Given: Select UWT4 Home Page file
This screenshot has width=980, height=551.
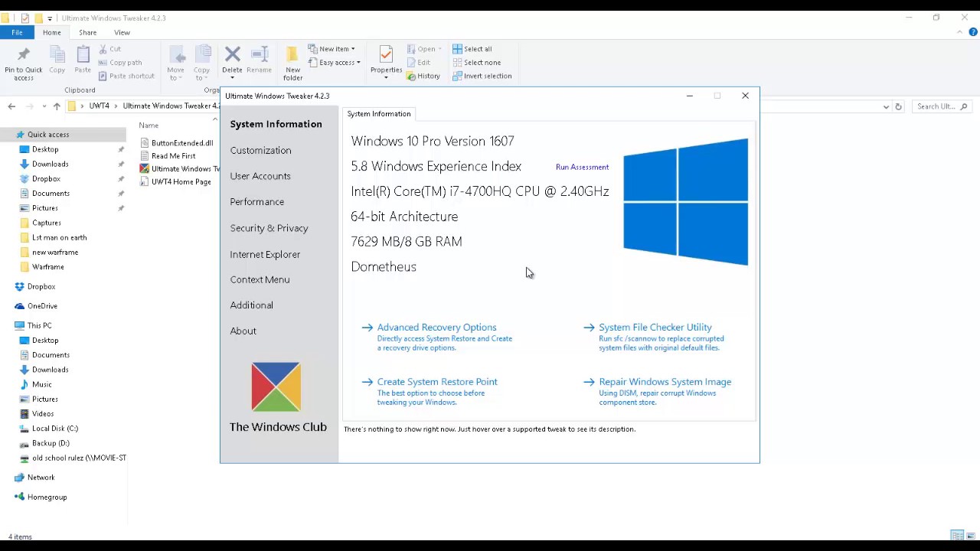Looking at the screenshot, I should point(175,182).
